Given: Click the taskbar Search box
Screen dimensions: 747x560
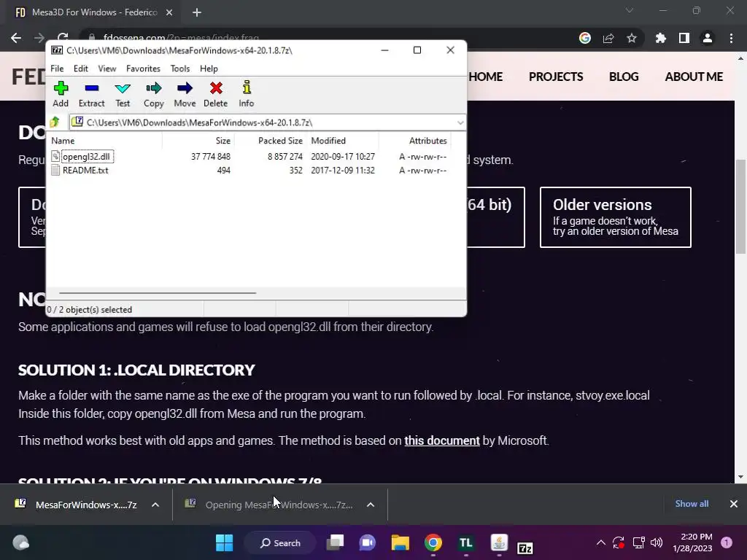Looking at the screenshot, I should pos(280,542).
